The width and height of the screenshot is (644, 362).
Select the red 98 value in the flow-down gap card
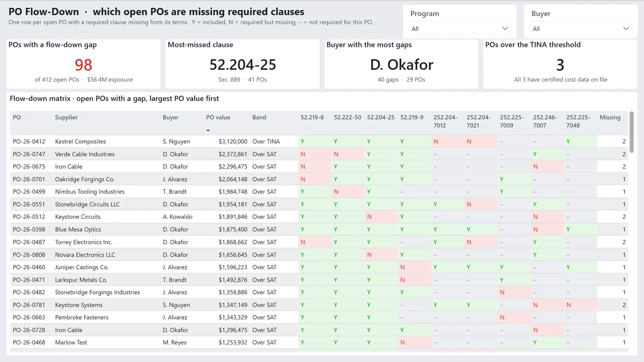pyautogui.click(x=83, y=65)
